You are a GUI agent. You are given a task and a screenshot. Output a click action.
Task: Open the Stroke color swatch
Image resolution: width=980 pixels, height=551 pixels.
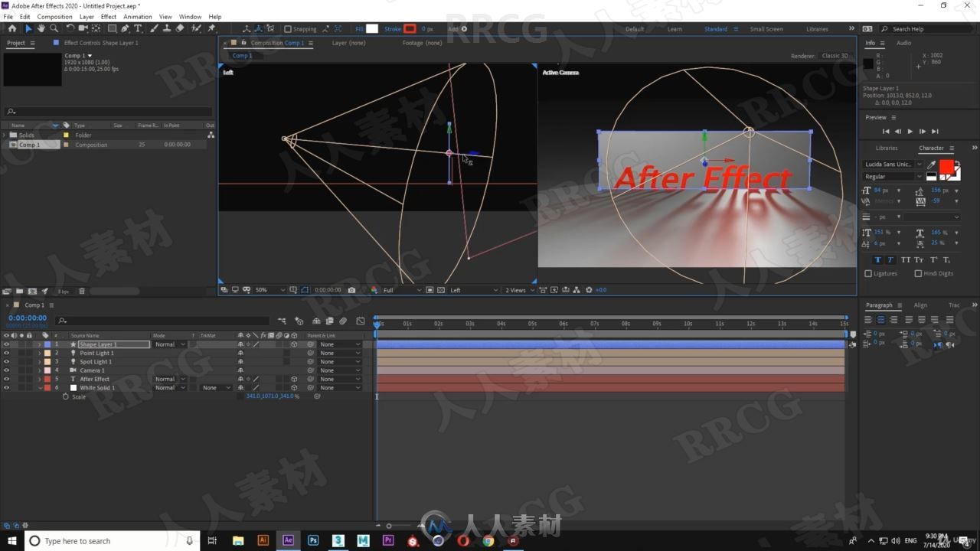[x=410, y=29]
